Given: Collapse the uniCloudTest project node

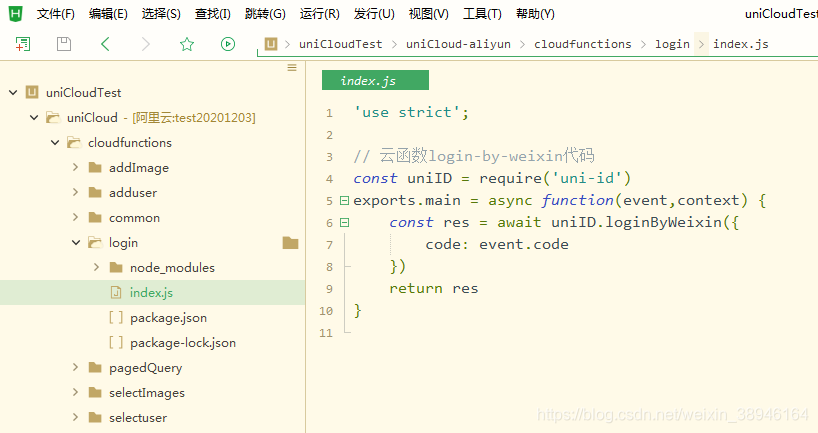Looking at the screenshot, I should (13, 93).
